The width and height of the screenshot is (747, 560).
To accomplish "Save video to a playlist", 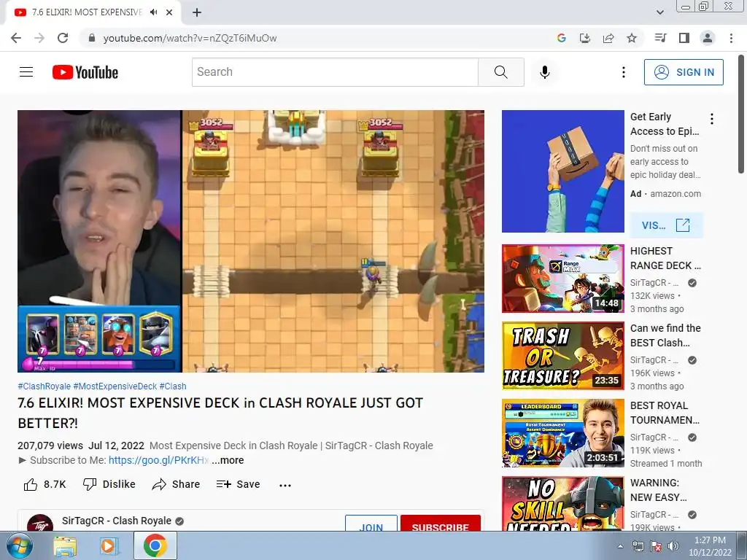I will coord(239,484).
